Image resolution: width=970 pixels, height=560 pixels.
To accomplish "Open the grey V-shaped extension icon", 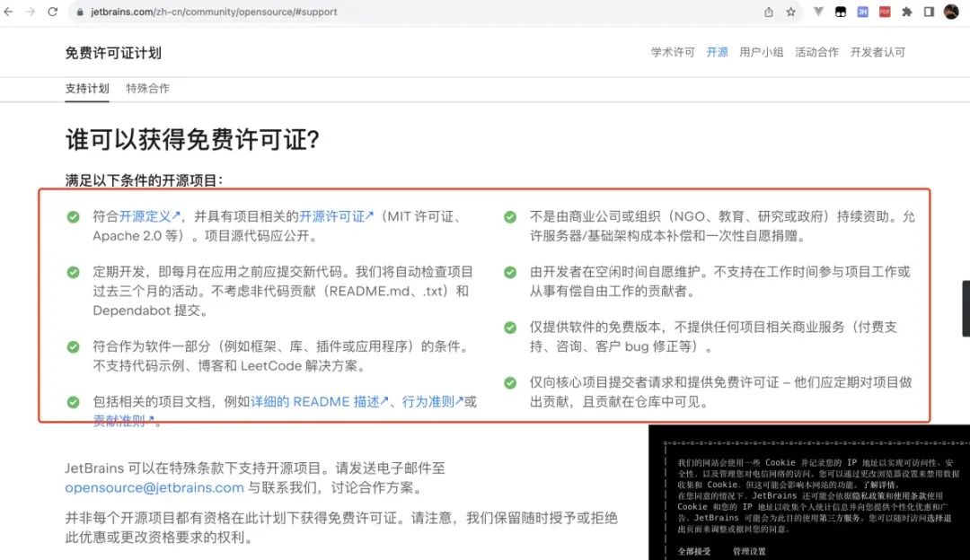I will tap(818, 11).
